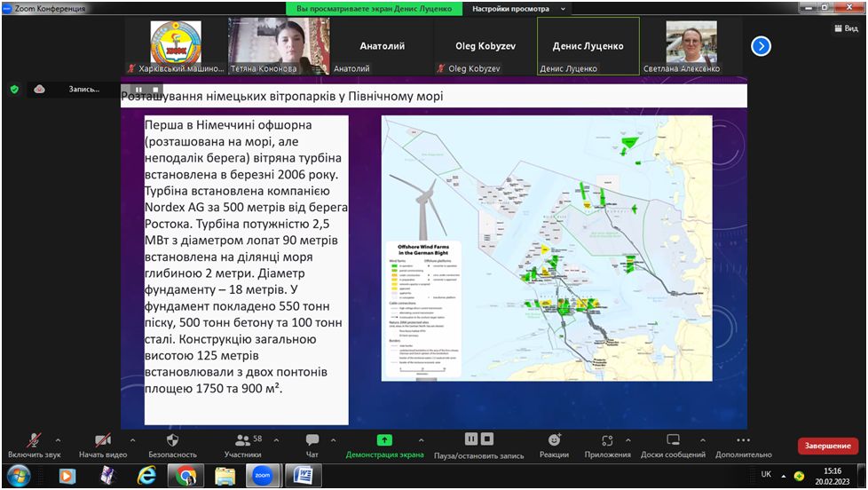Click the wind farm map image
This screenshot has height=490, width=868.
tap(547, 248)
